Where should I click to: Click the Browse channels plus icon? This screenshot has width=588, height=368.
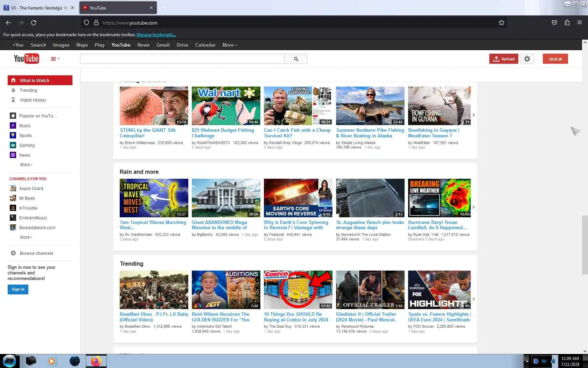pyautogui.click(x=13, y=253)
